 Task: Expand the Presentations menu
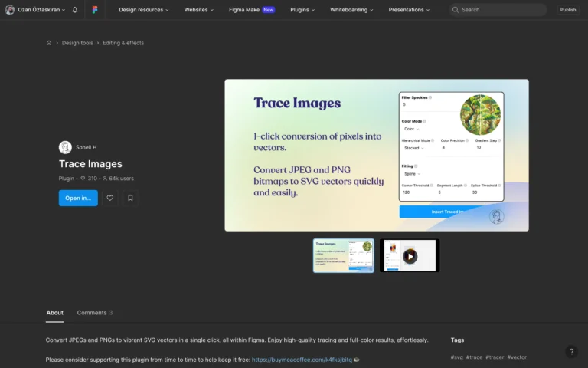pos(409,10)
